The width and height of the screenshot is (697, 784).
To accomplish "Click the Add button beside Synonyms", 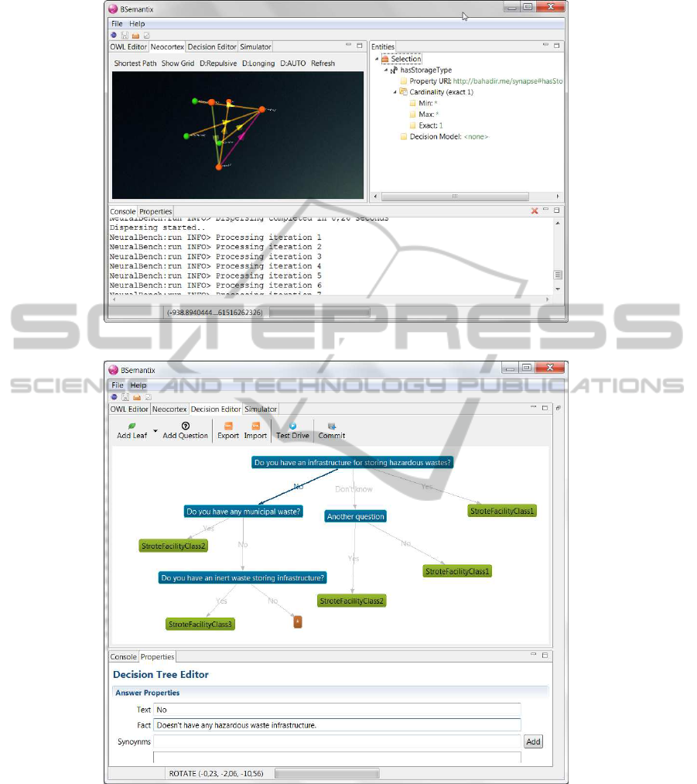I will click(533, 741).
